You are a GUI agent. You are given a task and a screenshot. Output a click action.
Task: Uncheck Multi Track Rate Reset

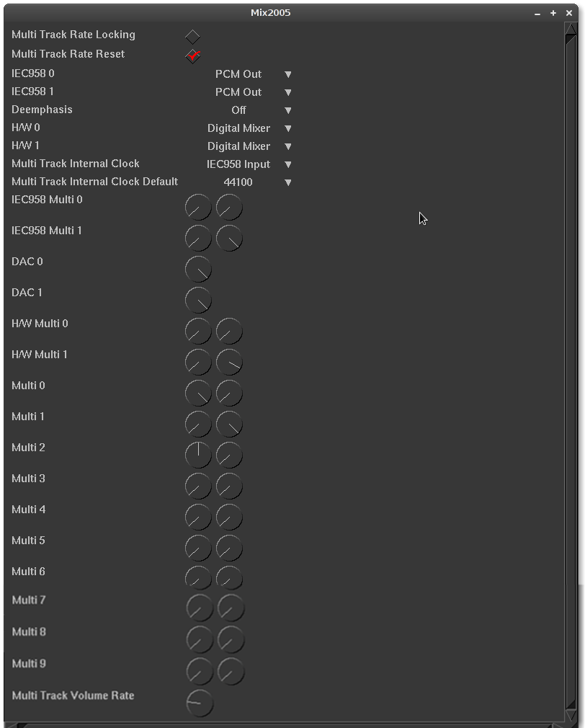coord(192,55)
